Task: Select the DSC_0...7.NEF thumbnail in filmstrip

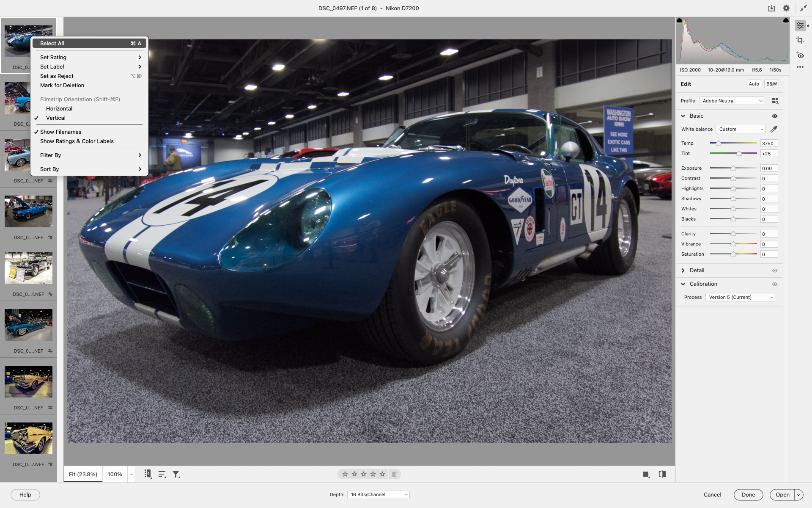Action: (x=28, y=438)
